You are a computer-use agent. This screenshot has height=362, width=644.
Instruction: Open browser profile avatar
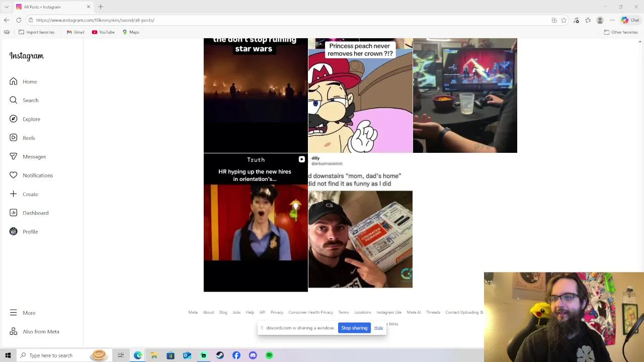point(600,20)
